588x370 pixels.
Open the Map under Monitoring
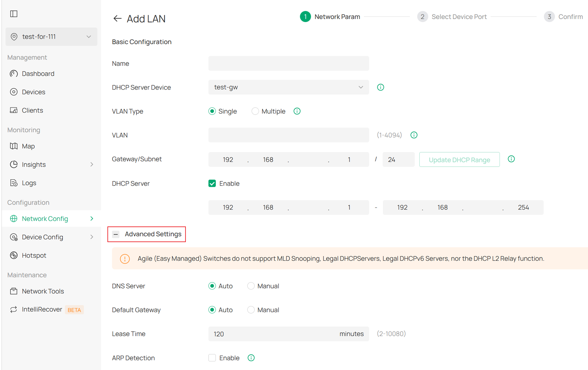point(28,146)
